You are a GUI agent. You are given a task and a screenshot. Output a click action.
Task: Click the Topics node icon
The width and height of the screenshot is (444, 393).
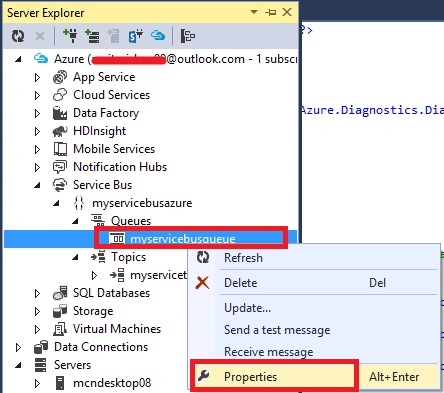click(x=98, y=257)
